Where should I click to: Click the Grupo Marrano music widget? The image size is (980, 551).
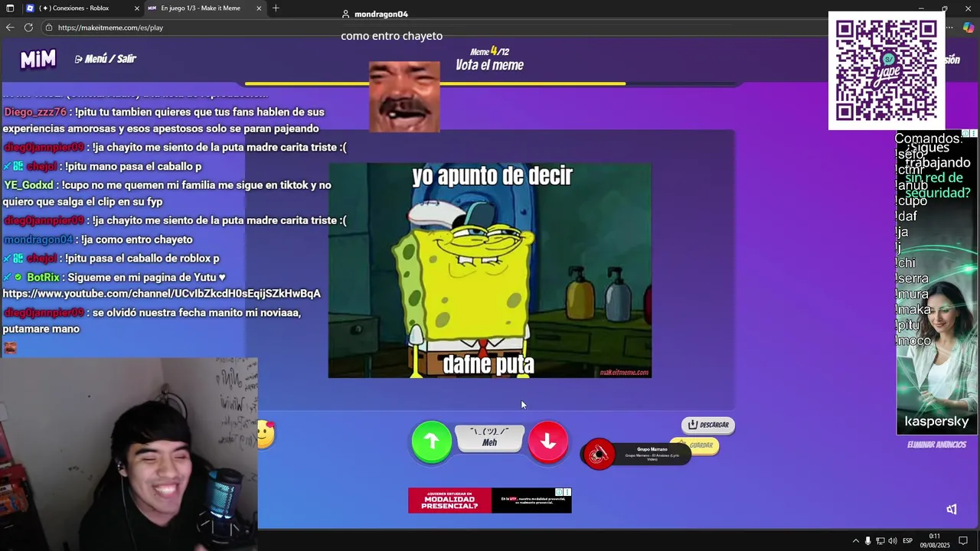(x=637, y=455)
